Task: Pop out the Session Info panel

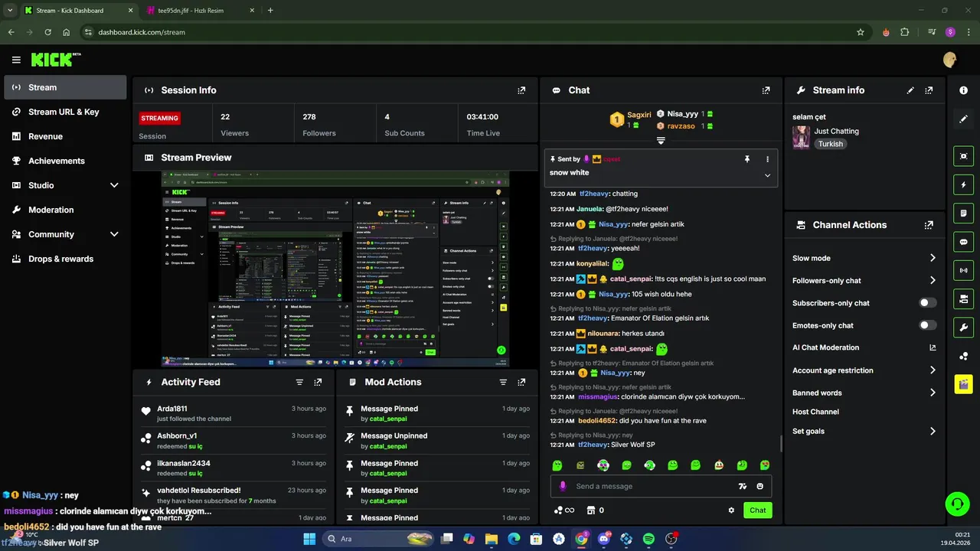Action: click(x=521, y=90)
